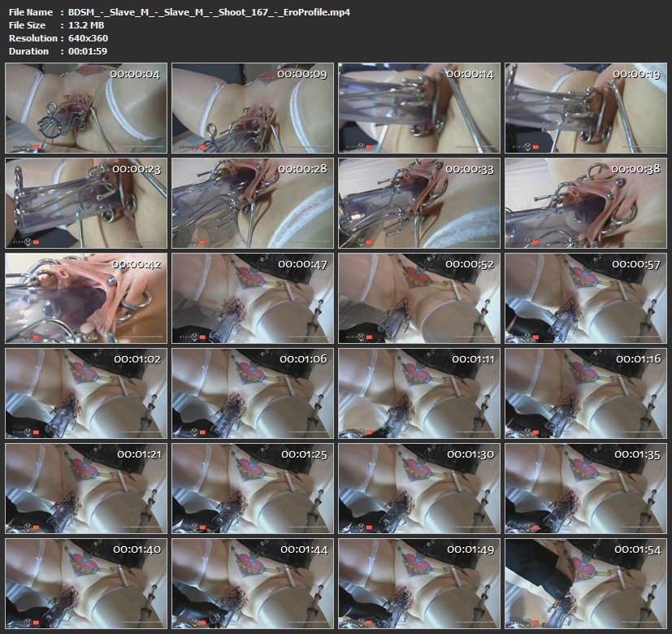The width and height of the screenshot is (672, 634).
Task: Select the frame timestamped 00:00:47
Action: click(x=253, y=297)
